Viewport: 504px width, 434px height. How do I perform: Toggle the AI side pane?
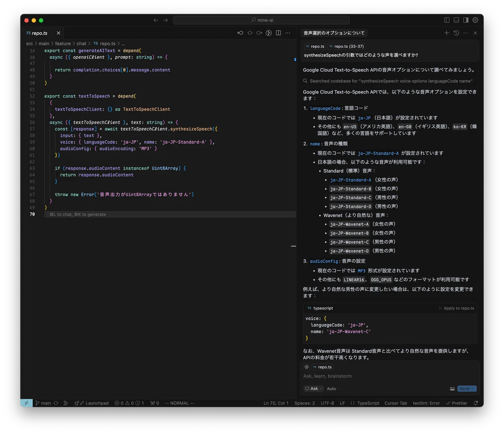pos(466,20)
